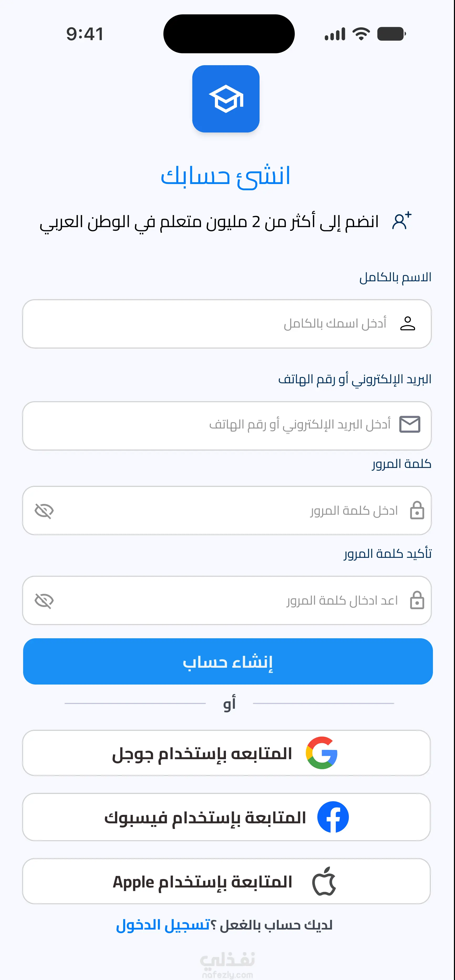Click the lock icon in the confirm password field
Viewport: 455px width, 980px height.
click(x=417, y=600)
